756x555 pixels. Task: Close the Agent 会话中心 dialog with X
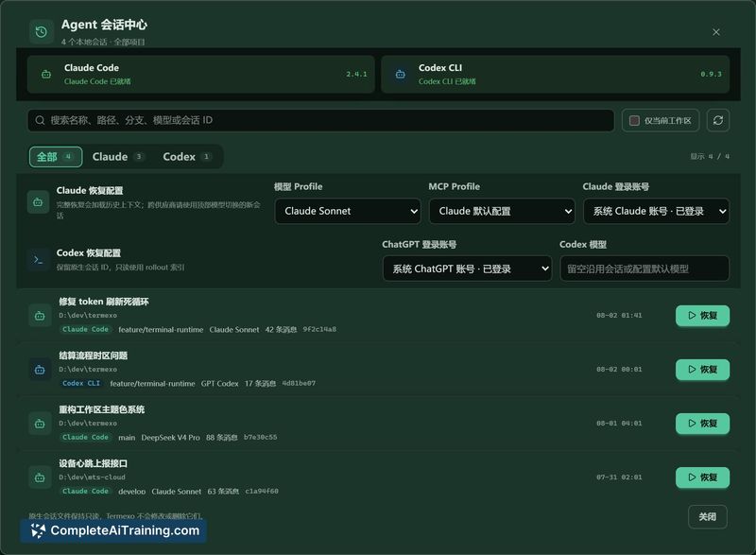[x=716, y=32]
